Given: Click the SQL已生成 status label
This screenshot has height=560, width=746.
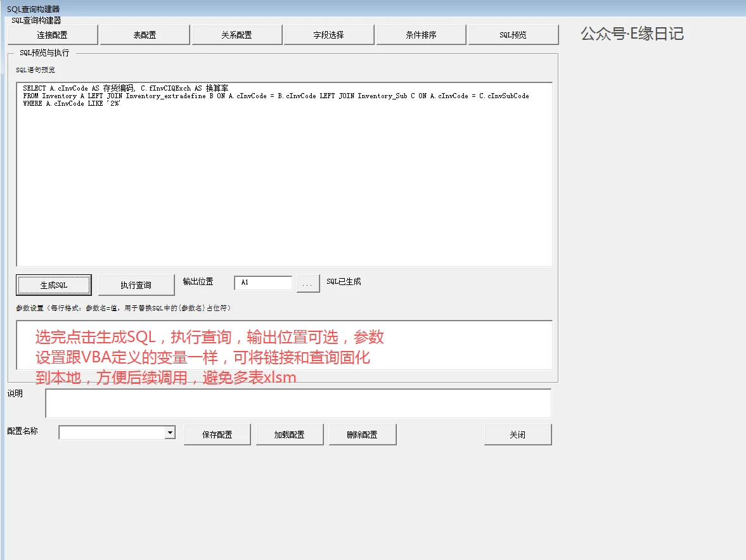Looking at the screenshot, I should pyautogui.click(x=344, y=281).
